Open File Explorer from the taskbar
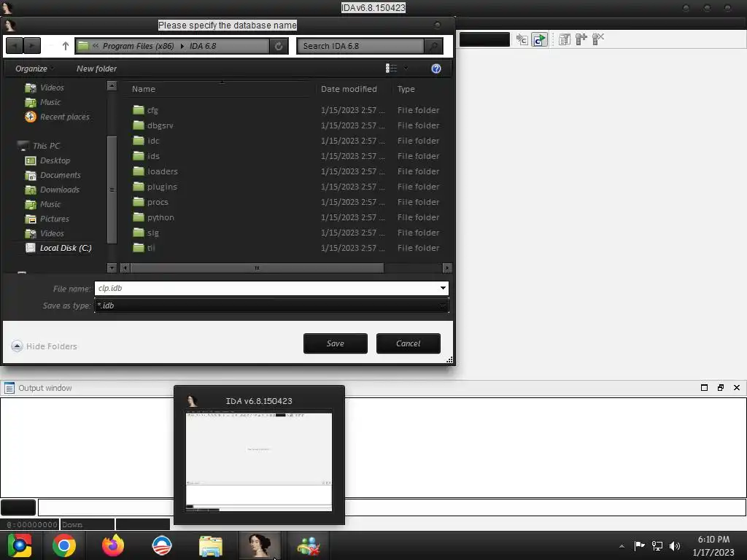Screen dimensions: 747x560 point(211,546)
